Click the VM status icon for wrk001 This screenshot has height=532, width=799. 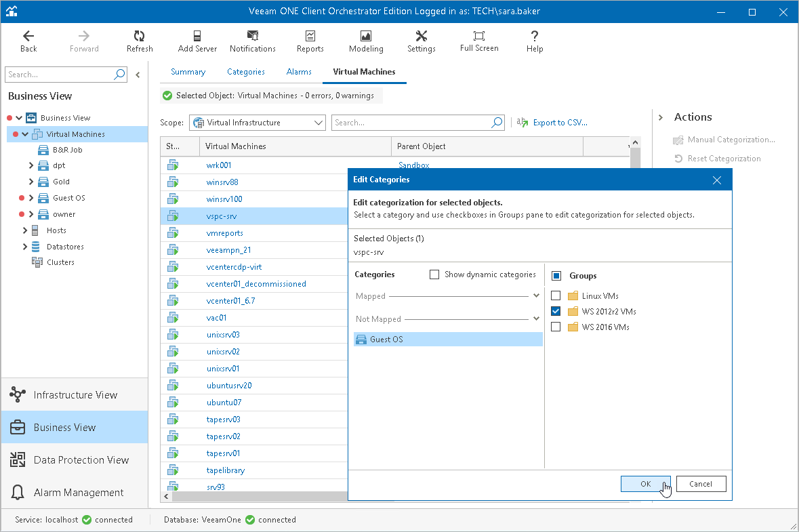coord(173,165)
